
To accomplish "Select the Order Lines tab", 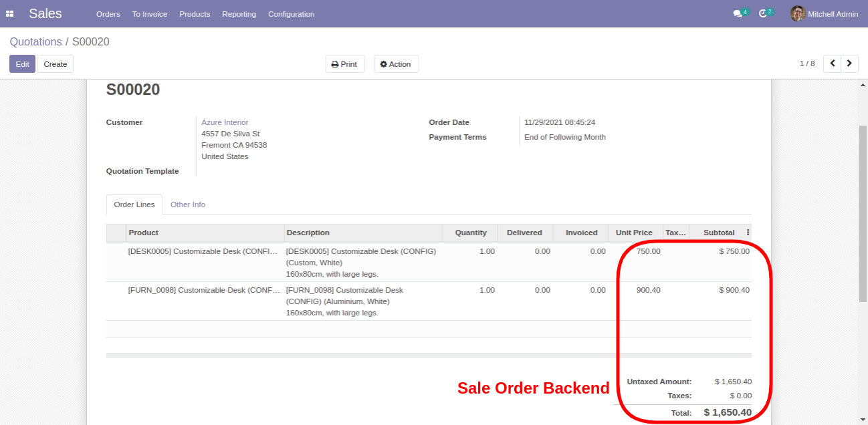I will coord(134,204).
